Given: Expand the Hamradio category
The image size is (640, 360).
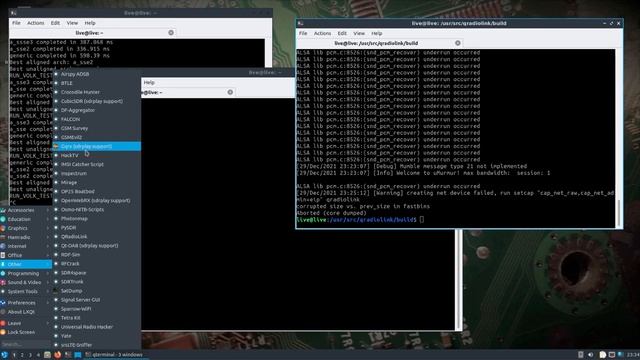Looking at the screenshot, I should [x=26, y=237].
